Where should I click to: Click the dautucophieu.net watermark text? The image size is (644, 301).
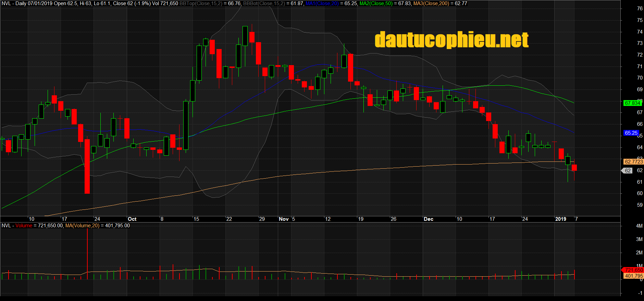tap(451, 40)
